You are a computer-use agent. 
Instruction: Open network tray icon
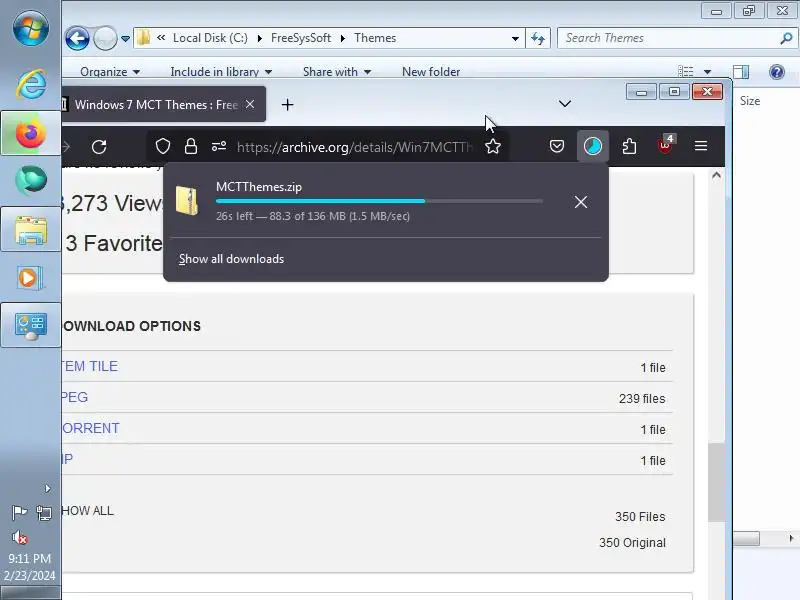pyautogui.click(x=44, y=512)
